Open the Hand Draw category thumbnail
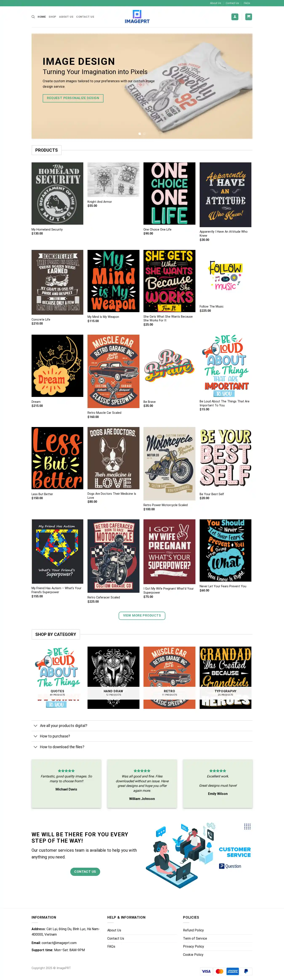The width and height of the screenshot is (284, 980). pyautogui.click(x=113, y=677)
